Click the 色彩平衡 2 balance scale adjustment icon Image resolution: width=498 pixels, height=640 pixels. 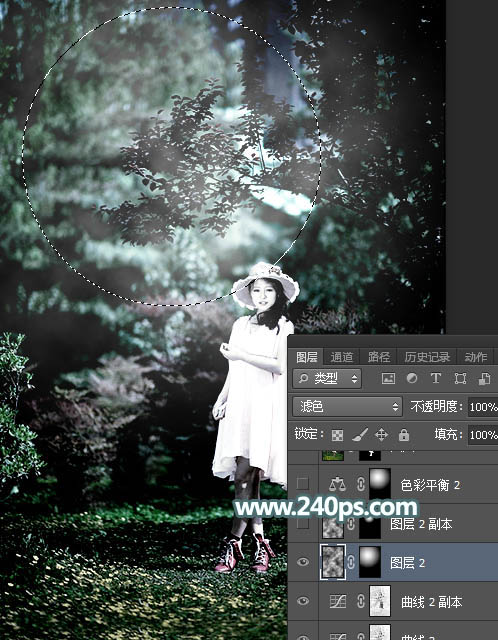(x=337, y=484)
